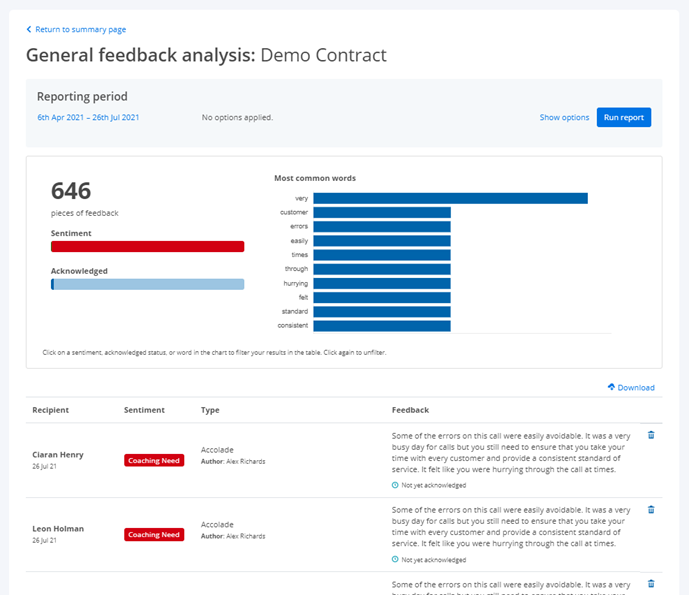Filter by the 'errors' word bar
Viewport: 689px width, 595px height.
382,226
